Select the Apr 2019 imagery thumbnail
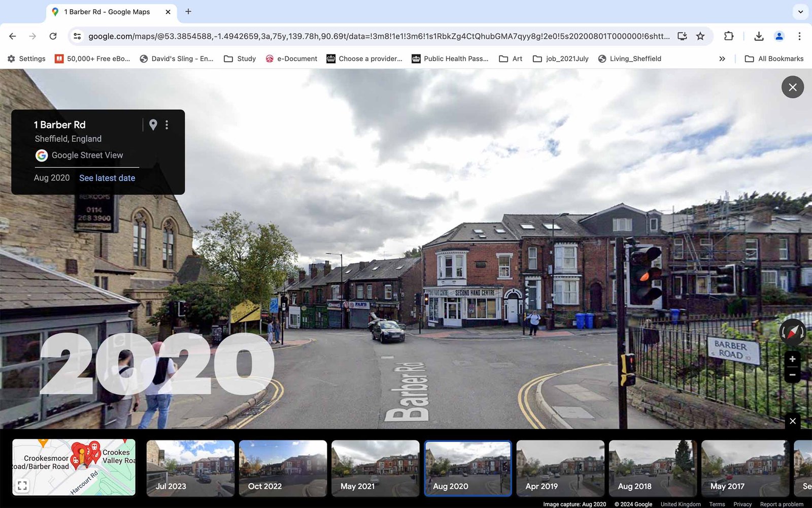The image size is (812, 508). [x=560, y=468]
